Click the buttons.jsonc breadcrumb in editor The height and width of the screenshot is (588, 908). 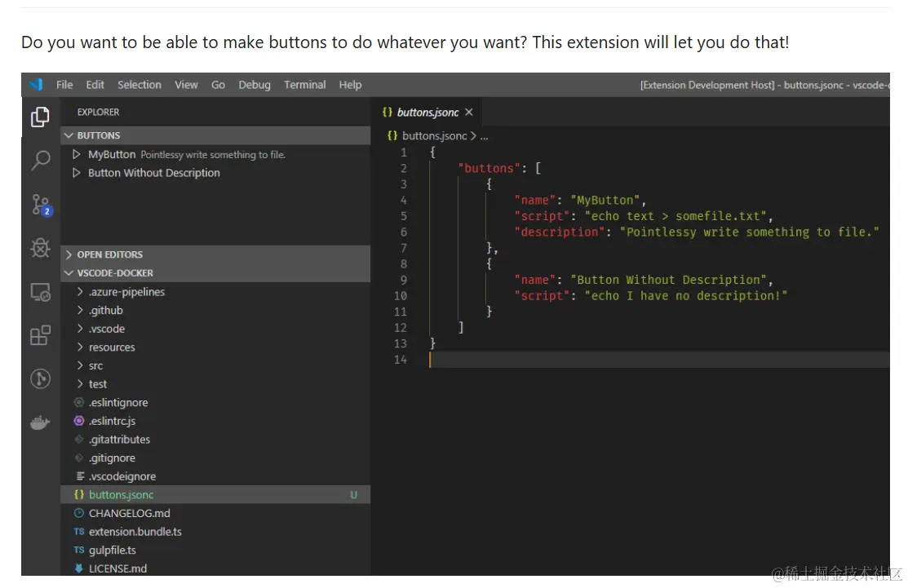(x=434, y=136)
